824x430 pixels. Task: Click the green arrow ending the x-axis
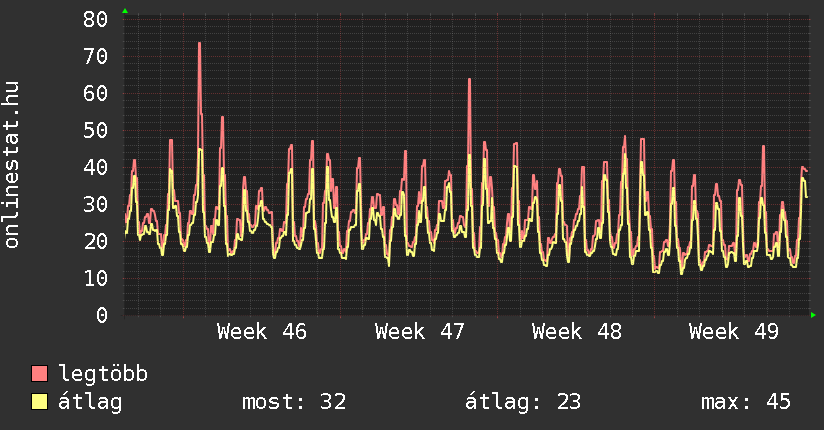point(814,315)
